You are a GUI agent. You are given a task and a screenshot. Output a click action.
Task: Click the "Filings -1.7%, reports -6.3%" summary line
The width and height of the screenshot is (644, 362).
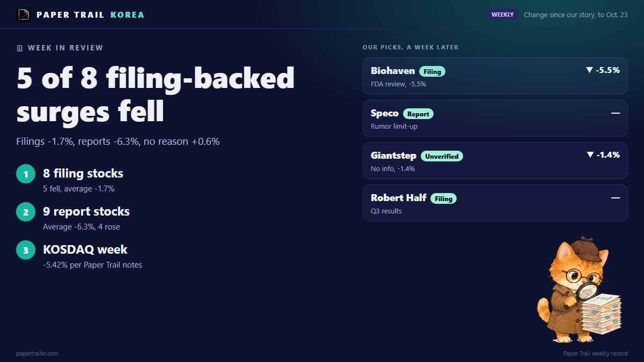[x=118, y=142]
